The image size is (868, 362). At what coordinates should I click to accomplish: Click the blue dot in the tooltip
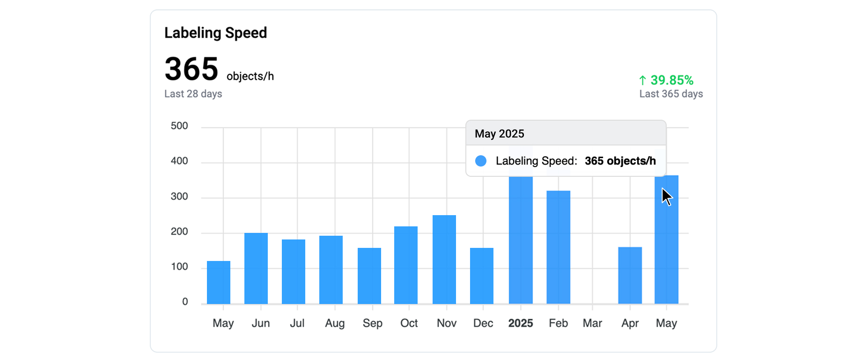click(481, 161)
